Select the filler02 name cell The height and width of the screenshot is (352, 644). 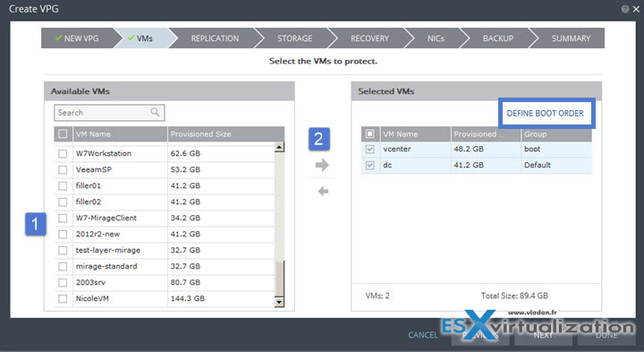[x=120, y=202]
